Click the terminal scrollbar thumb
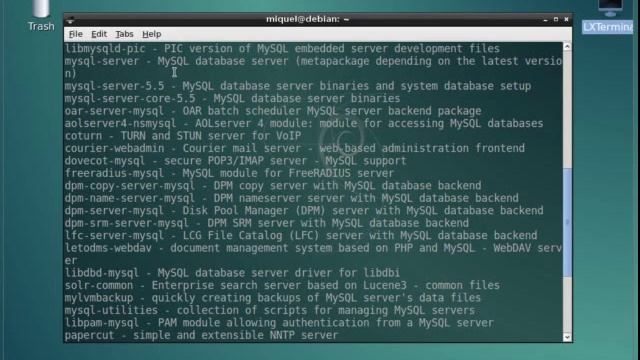This screenshot has width=640, height=360. pos(567,222)
